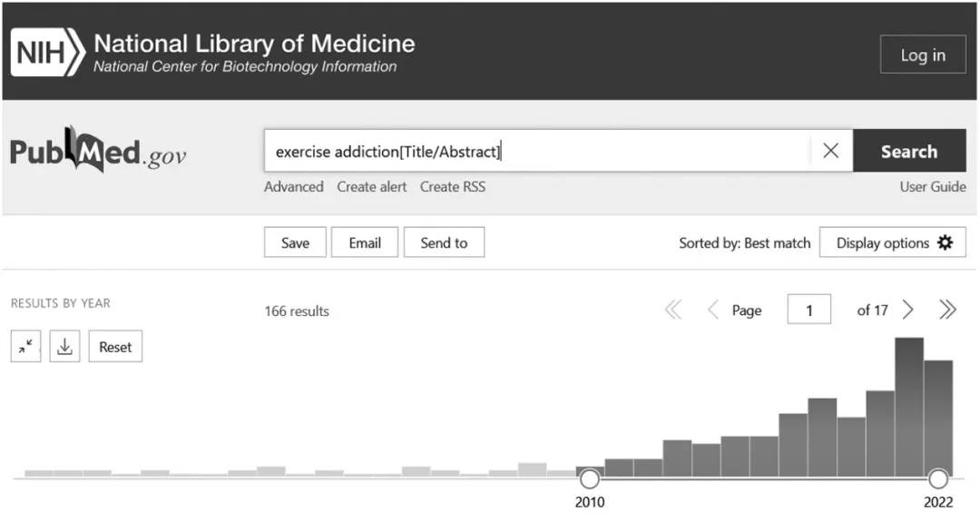980x523 pixels.
Task: Reset the year range filter
Action: tap(115, 347)
